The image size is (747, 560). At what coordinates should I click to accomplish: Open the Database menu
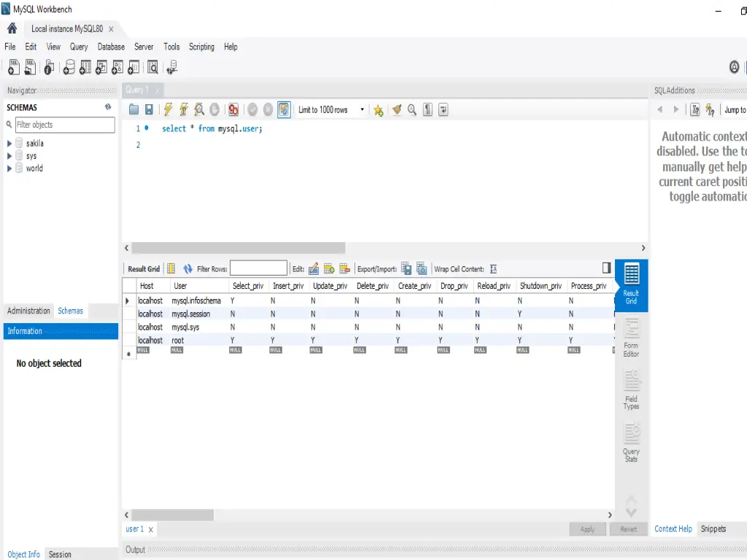(x=111, y=47)
